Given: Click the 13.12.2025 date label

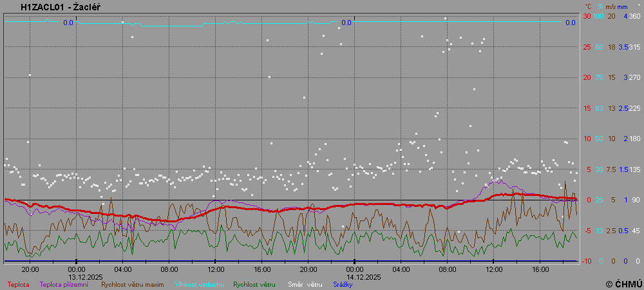Looking at the screenshot, I should tap(86, 276).
